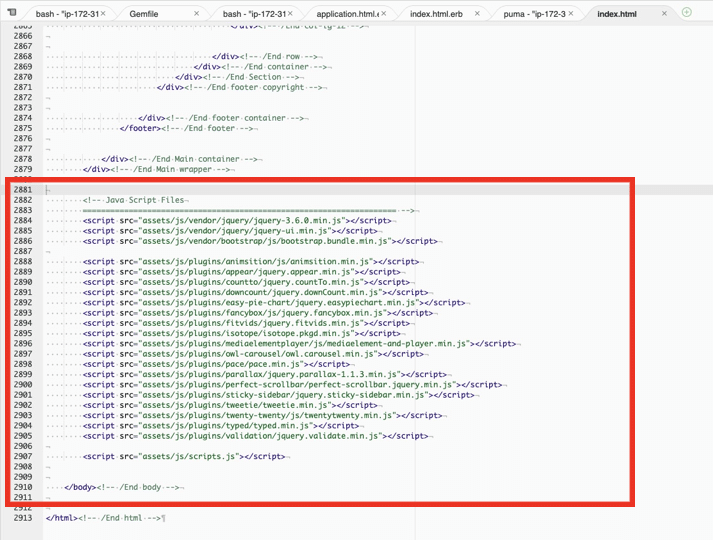This screenshot has width=713, height=540.
Task: Close the bash tab just before Gemfile
Action: pyautogui.click(x=103, y=14)
